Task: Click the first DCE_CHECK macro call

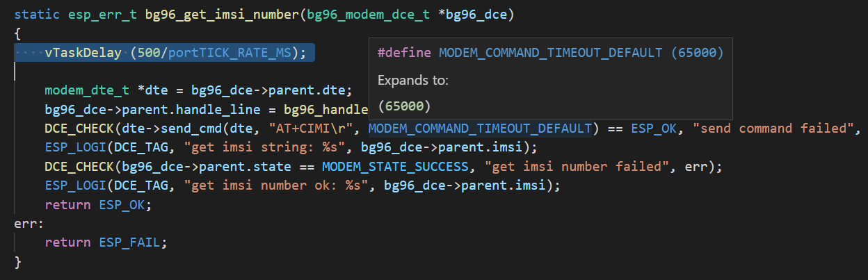Action: [79, 129]
